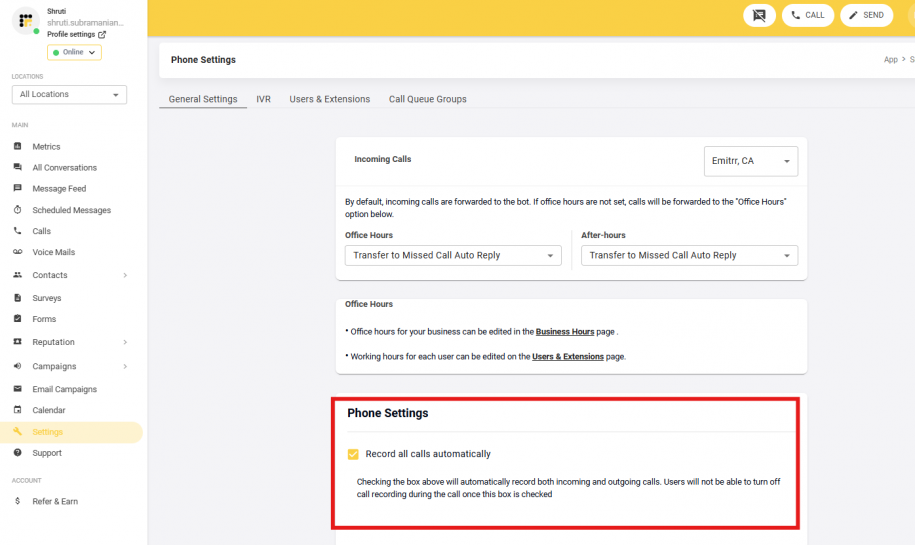915x545 pixels.
Task: Switch to the Call Queue Groups tab
Action: coord(428,99)
